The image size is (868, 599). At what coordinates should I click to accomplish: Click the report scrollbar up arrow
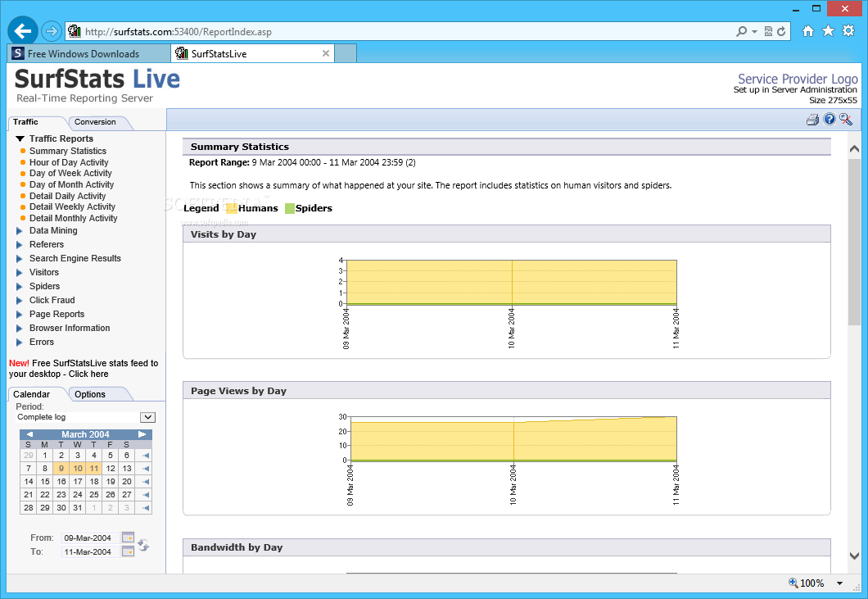coord(854,148)
